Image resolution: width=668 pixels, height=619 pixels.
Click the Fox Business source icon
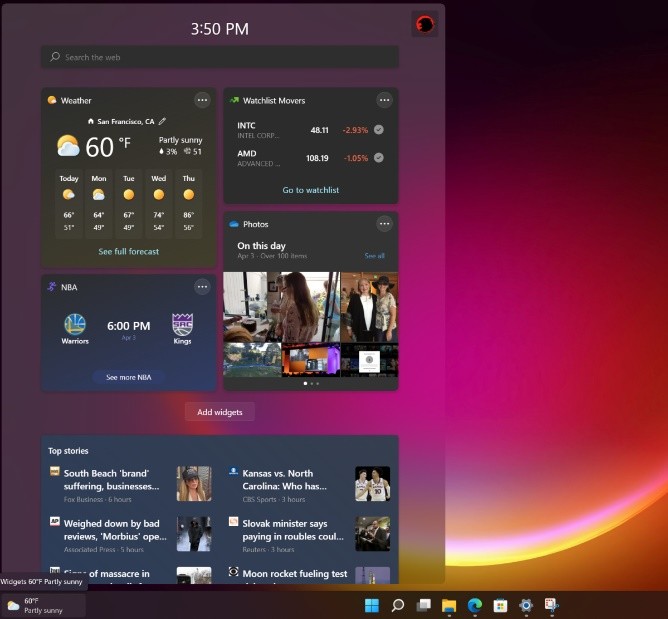[x=55, y=471]
